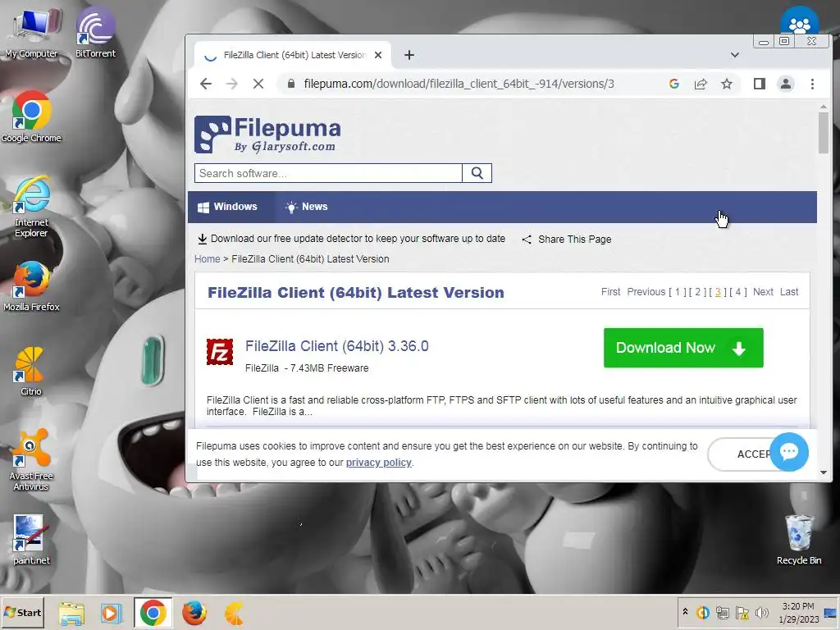Open the paint.net desktop shortcut
Image resolution: width=840 pixels, height=630 pixels.
coord(31,540)
